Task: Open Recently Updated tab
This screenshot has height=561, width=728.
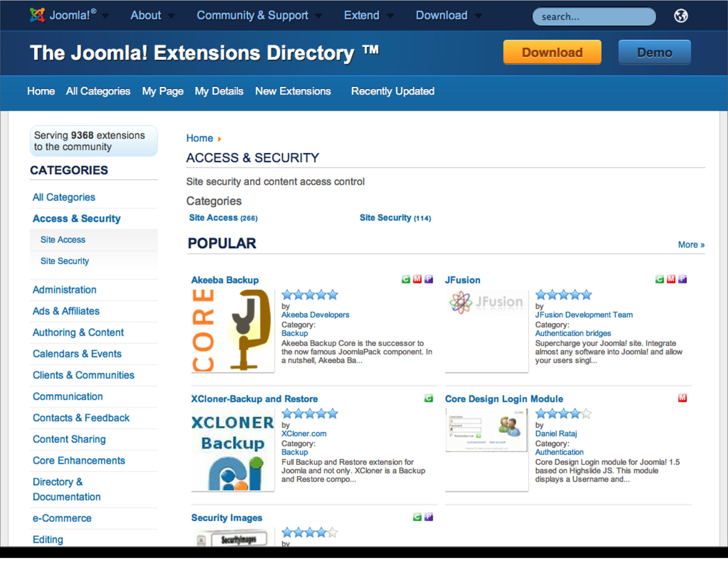Action: pyautogui.click(x=393, y=91)
